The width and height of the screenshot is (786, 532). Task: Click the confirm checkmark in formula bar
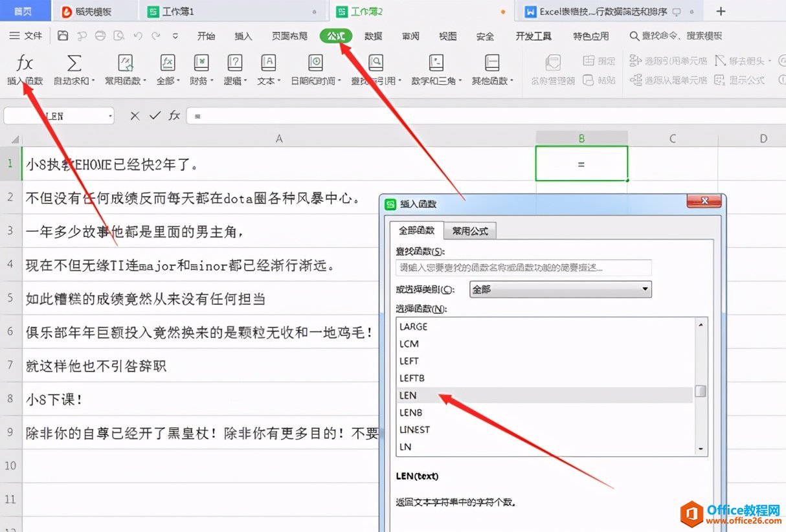click(x=154, y=116)
